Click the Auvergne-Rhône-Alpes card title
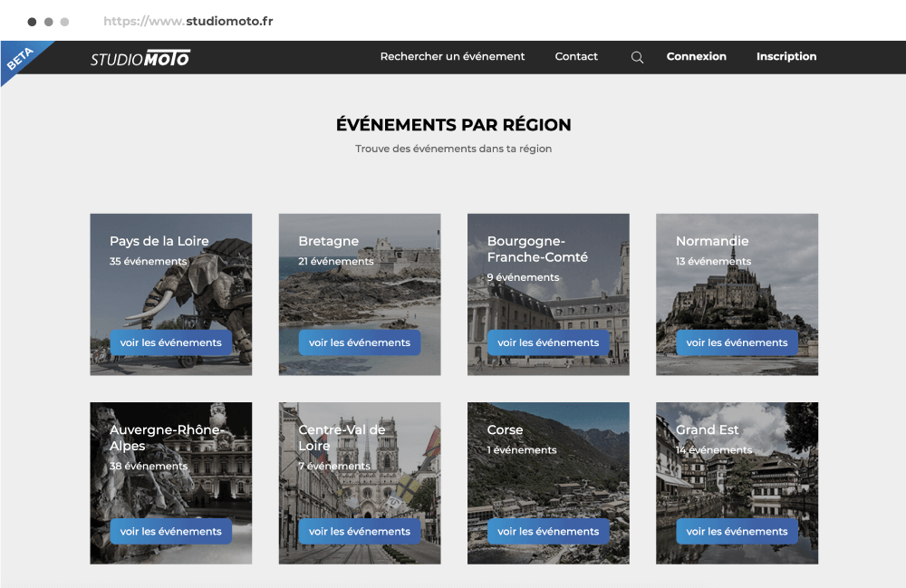 [x=167, y=438]
